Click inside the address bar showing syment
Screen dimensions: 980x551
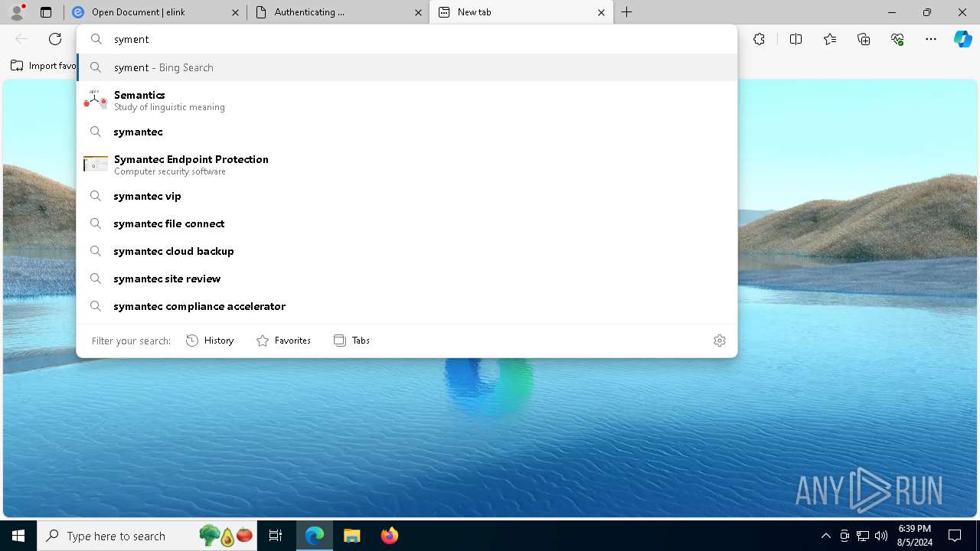[x=407, y=39]
